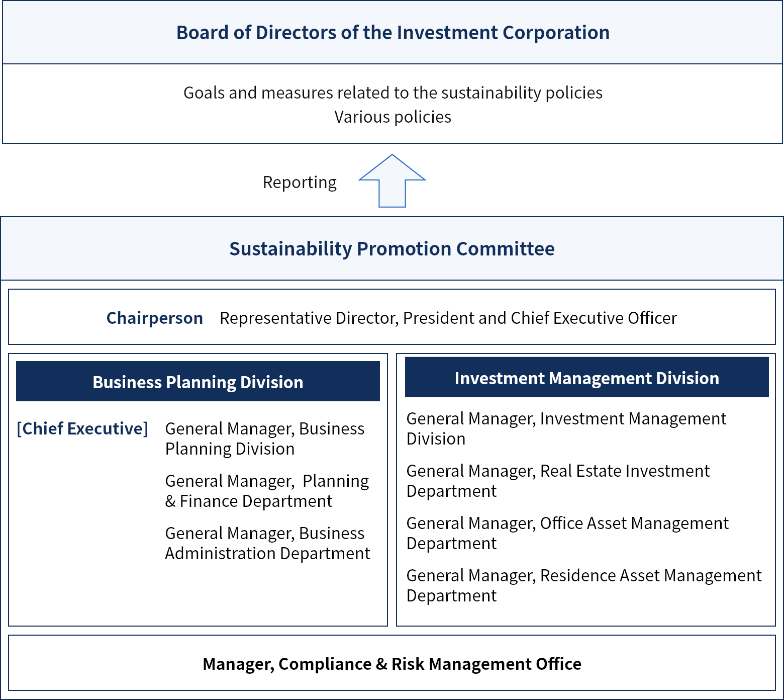Click the Goals and measures sustainability policies text
Viewport: 784px width, 700px height.
click(393, 93)
